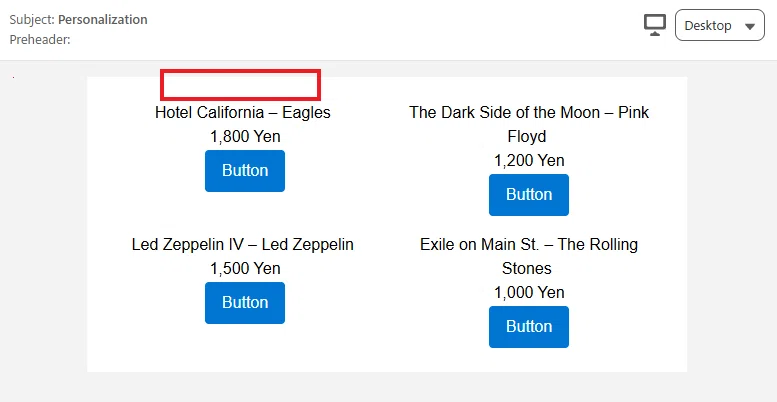Click the Personalization subject text
This screenshot has height=402, width=777.
click(103, 20)
